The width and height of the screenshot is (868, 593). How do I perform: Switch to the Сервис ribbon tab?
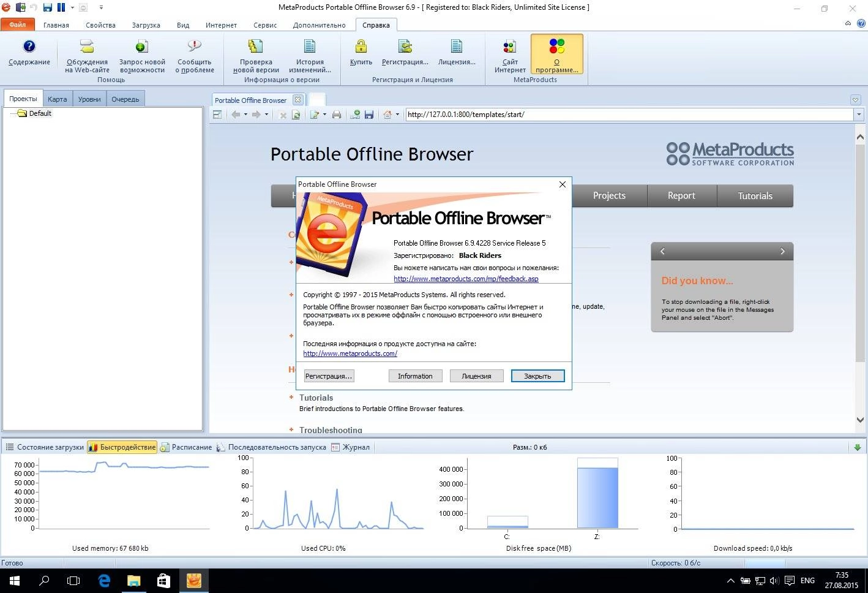point(265,25)
